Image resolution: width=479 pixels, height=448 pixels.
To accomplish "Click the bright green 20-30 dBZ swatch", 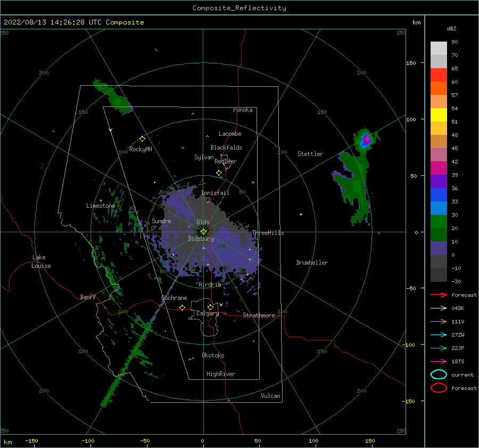I will click(439, 222).
